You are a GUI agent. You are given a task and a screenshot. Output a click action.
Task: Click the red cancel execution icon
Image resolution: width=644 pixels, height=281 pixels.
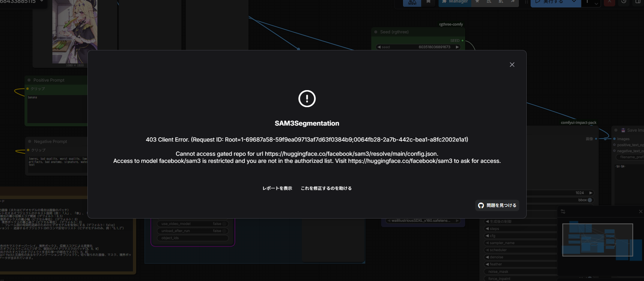pos(609,2)
